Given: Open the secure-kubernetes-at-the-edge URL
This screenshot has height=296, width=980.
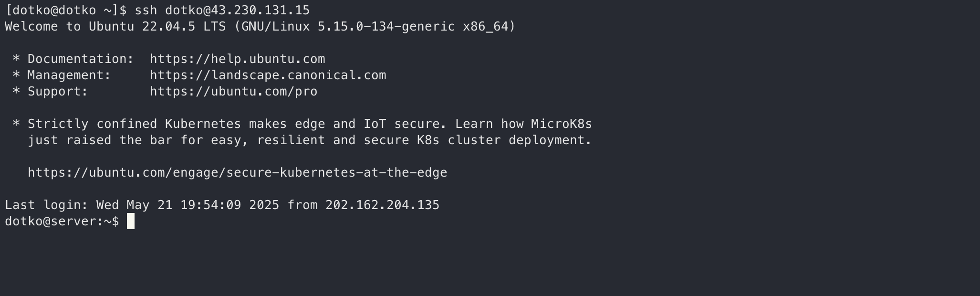Looking at the screenshot, I should 237,173.
